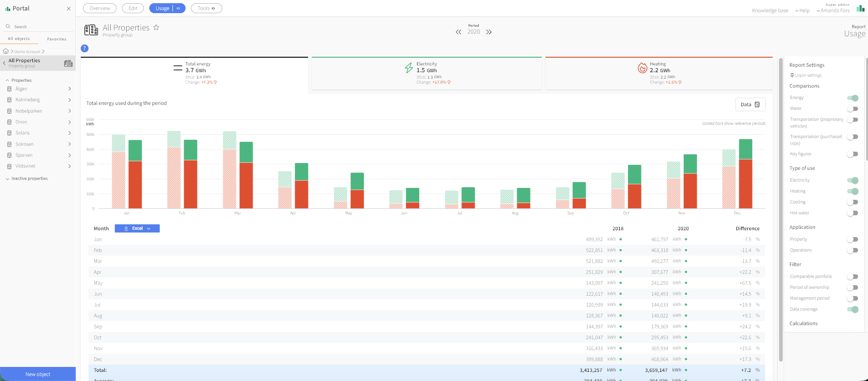Switch to the Overview tab
The width and height of the screenshot is (868, 381).
pos(100,8)
